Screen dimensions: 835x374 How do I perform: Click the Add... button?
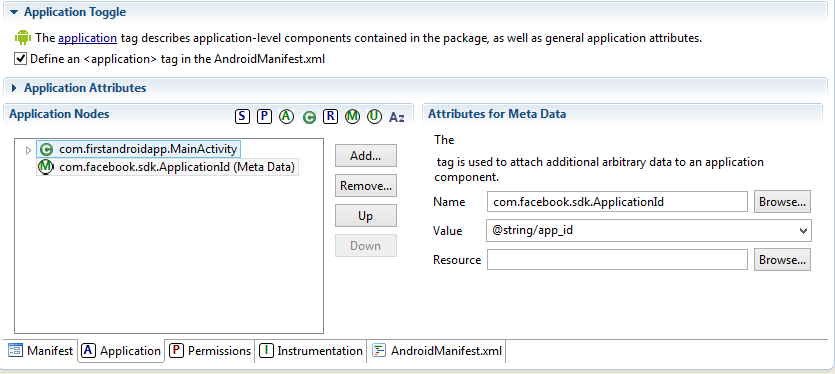365,156
